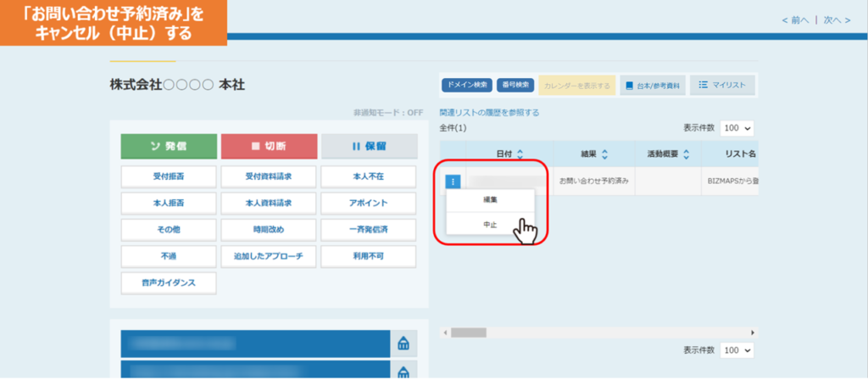The height and width of the screenshot is (380, 868).
Task: Click the green 発信 call button
Action: pyautogui.click(x=169, y=146)
